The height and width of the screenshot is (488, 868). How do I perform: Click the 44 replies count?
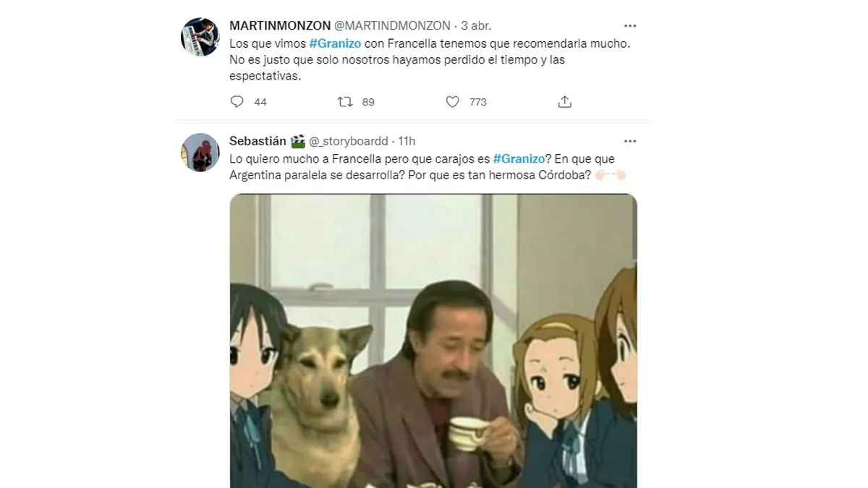point(260,102)
